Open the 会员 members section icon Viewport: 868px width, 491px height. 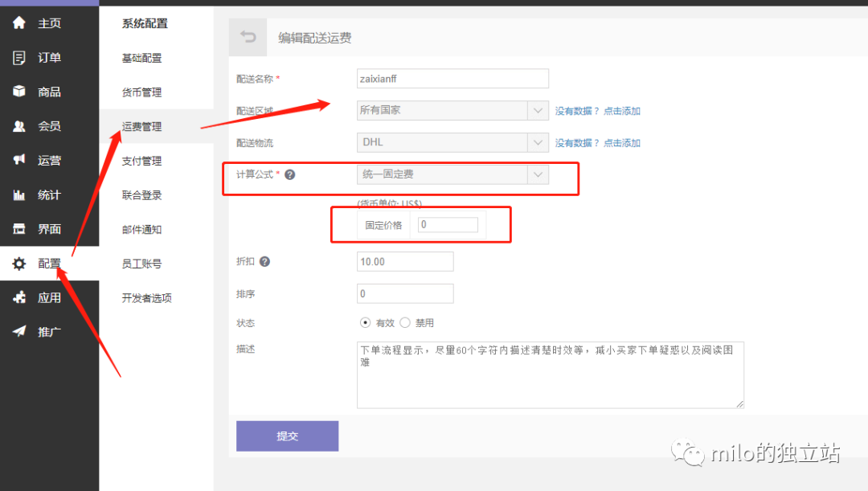click(20, 125)
